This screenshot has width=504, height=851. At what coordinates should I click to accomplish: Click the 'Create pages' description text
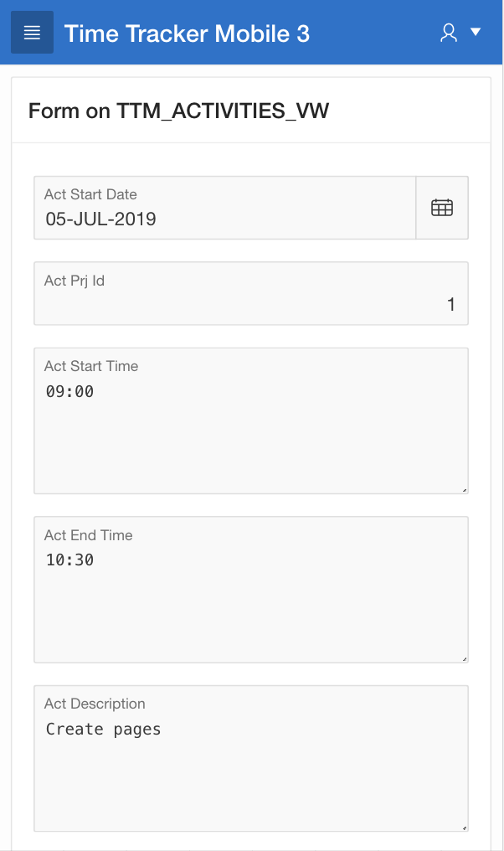pyautogui.click(x=103, y=729)
